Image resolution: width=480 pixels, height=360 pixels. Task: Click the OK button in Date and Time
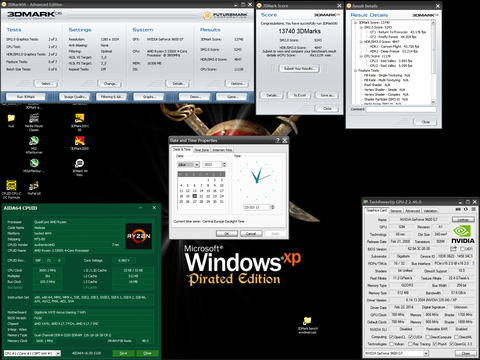[x=227, y=233]
